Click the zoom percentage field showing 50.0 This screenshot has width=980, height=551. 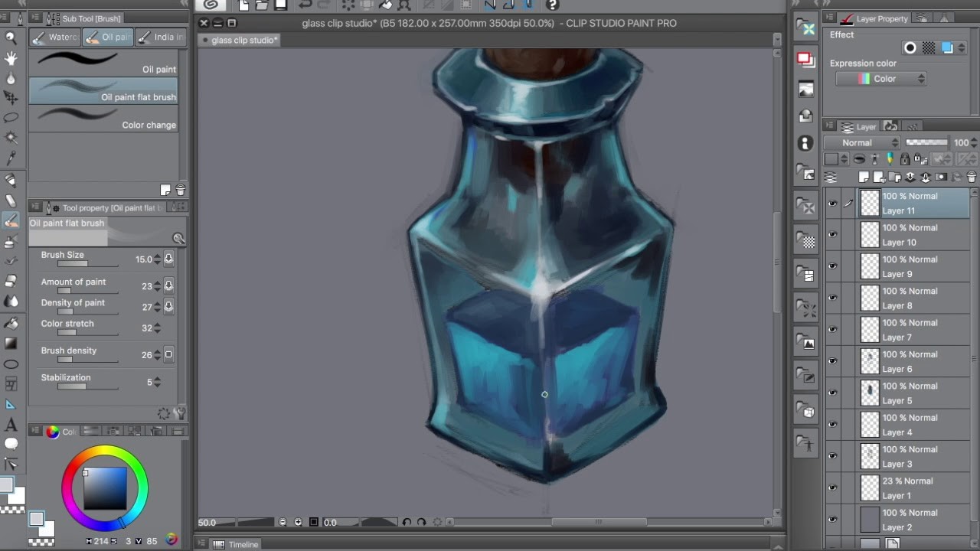tap(207, 522)
